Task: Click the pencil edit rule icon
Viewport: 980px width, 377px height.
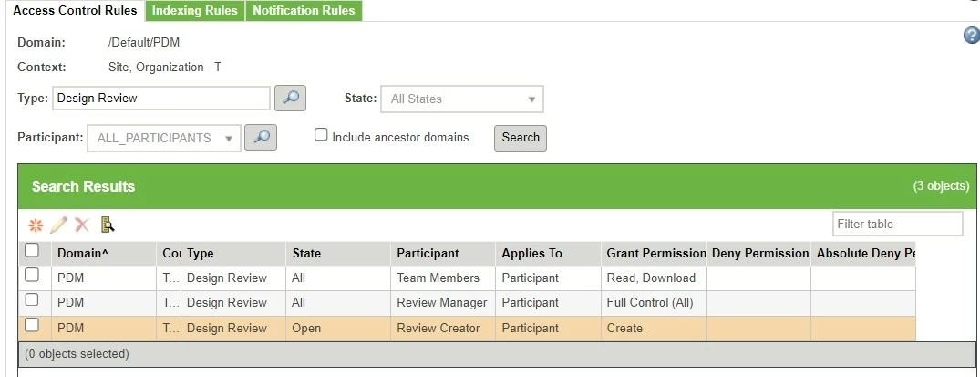Action: coord(58,225)
